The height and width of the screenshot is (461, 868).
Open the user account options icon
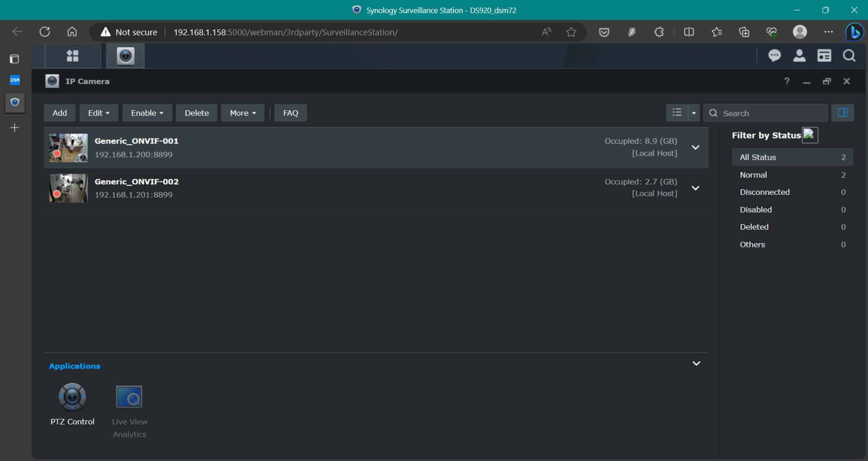pyautogui.click(x=799, y=56)
